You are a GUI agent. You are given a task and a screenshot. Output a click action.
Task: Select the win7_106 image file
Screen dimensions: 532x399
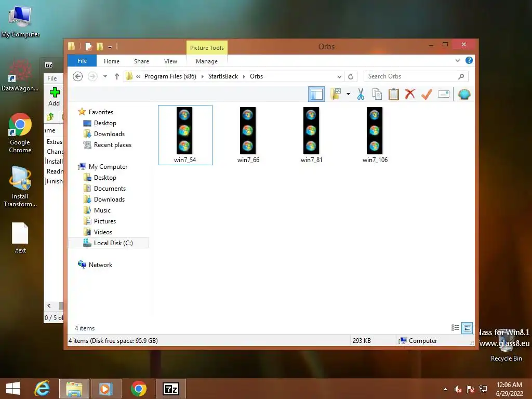[375, 135]
